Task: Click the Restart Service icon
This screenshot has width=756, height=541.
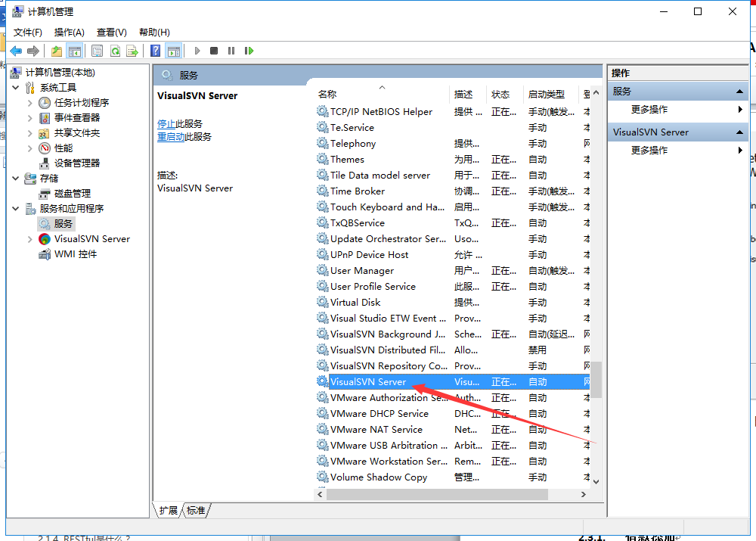Action: [249, 51]
